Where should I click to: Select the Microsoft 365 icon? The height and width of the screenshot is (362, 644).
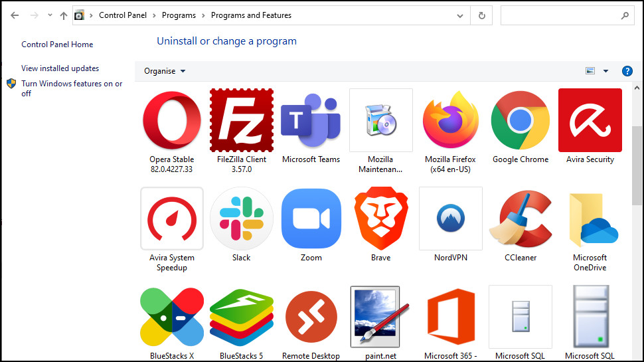tap(451, 317)
